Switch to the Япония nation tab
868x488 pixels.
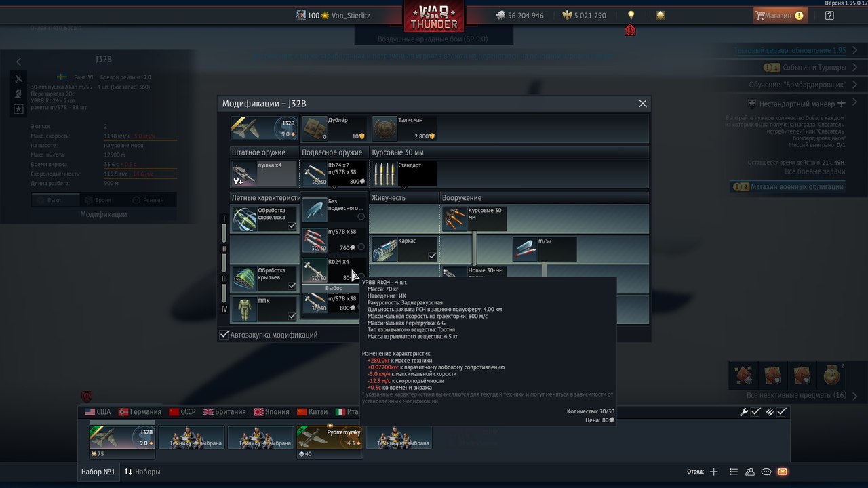click(271, 411)
